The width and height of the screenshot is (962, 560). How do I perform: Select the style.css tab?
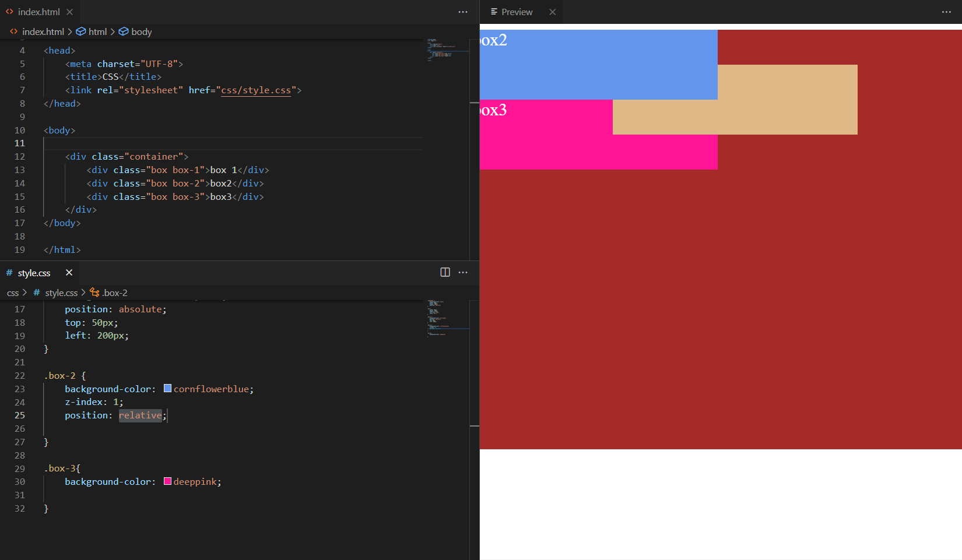point(34,273)
